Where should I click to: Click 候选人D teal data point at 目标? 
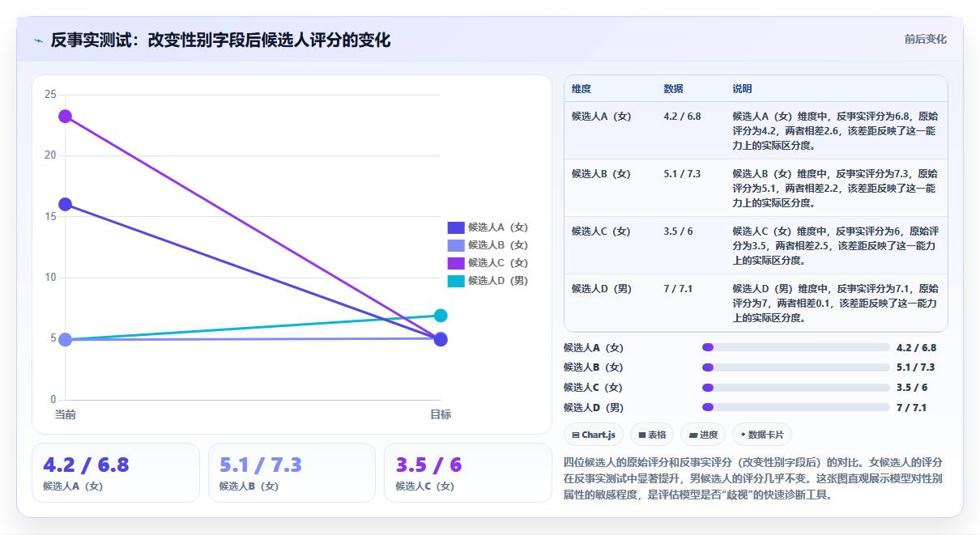click(441, 316)
